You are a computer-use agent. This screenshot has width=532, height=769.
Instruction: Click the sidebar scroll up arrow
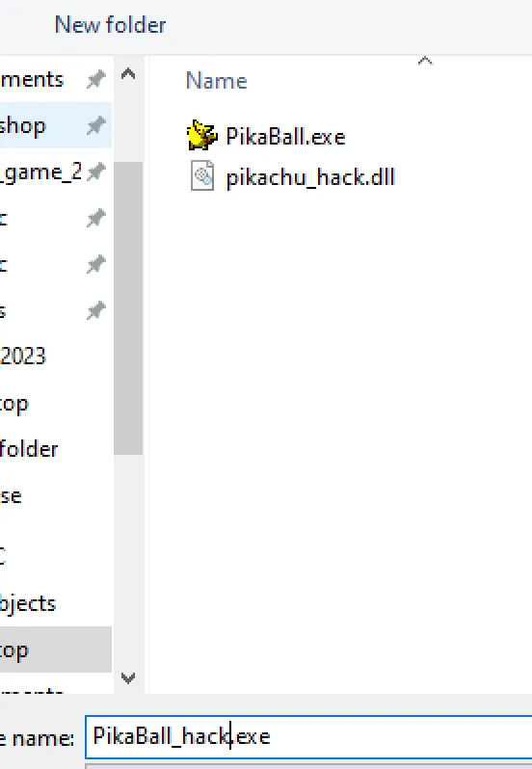(x=128, y=74)
